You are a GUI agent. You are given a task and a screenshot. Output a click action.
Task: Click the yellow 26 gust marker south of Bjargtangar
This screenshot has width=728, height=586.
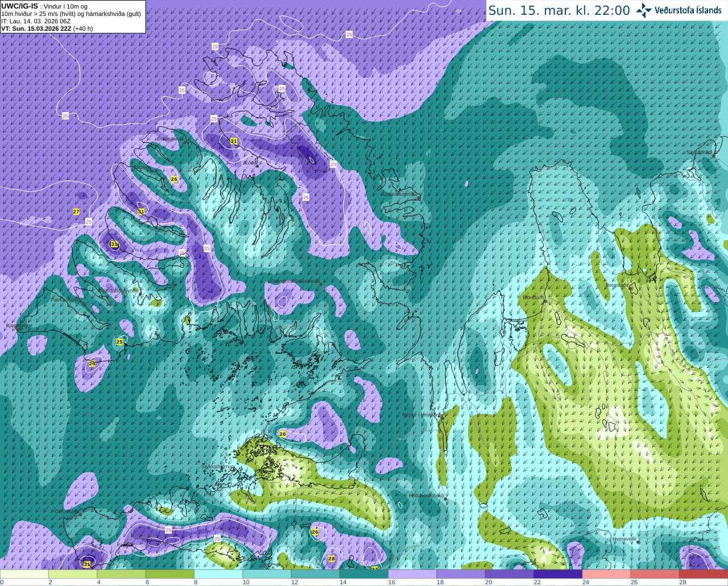[x=92, y=363]
